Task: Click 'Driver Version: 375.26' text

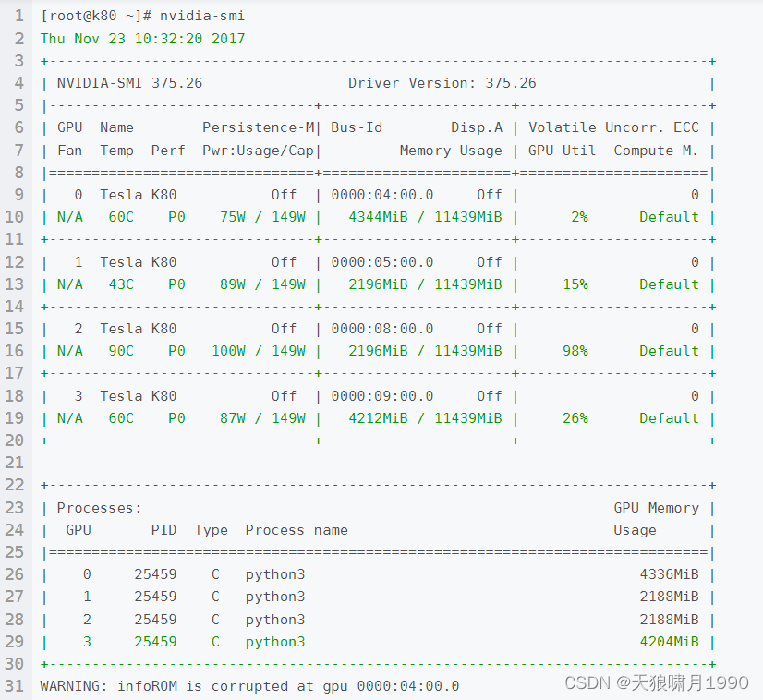Action: point(442,83)
